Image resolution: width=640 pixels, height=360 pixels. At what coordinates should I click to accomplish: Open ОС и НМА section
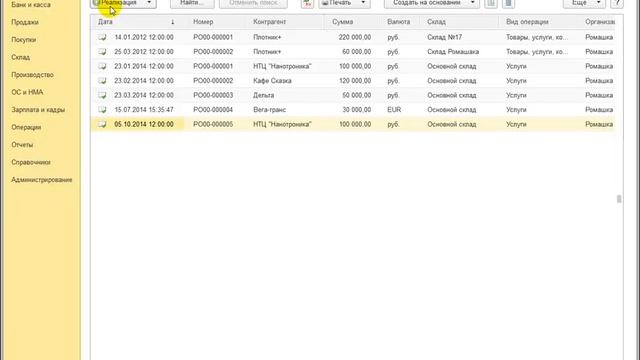click(x=27, y=92)
